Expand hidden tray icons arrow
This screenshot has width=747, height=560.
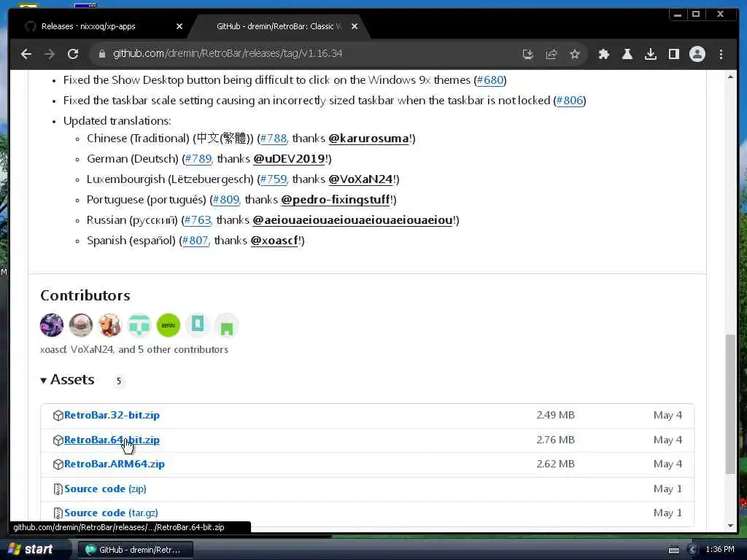693,550
